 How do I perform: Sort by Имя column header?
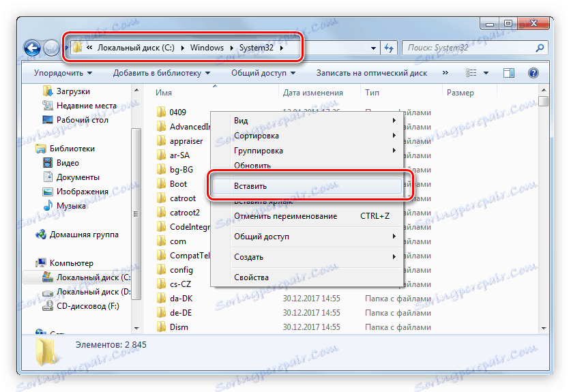[x=215, y=93]
